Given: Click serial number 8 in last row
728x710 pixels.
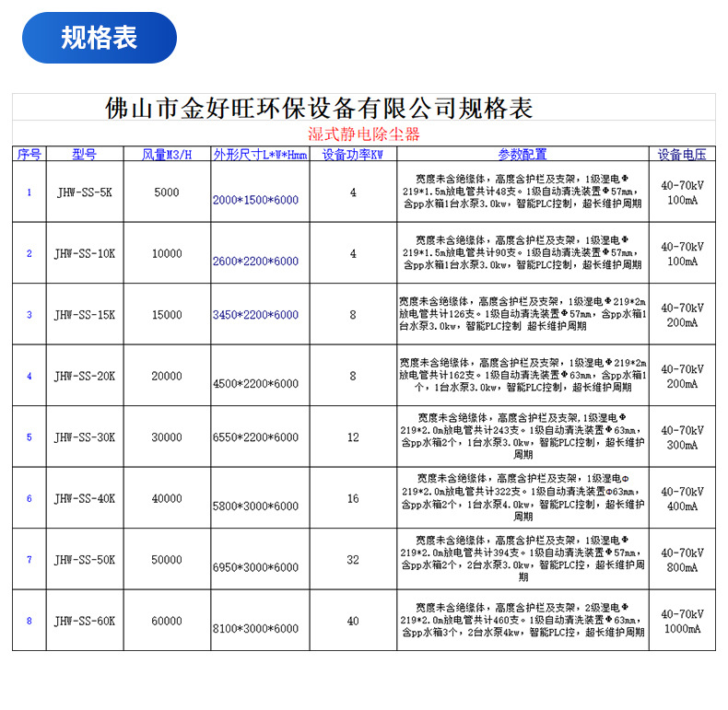Looking at the screenshot, I should point(29,621).
